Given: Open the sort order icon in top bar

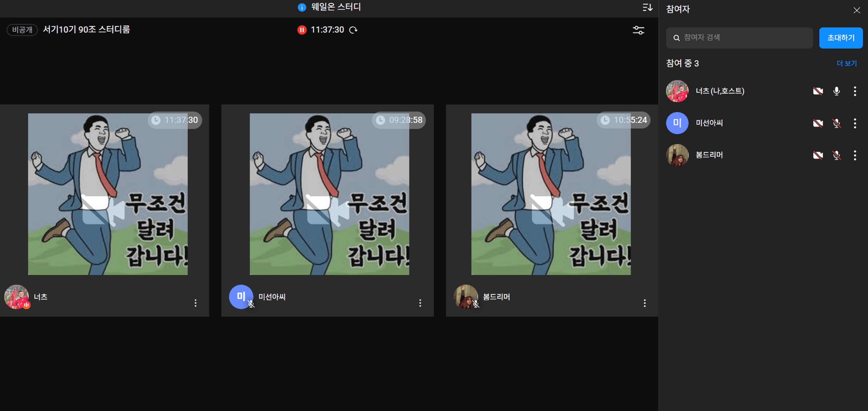Looking at the screenshot, I should (647, 7).
